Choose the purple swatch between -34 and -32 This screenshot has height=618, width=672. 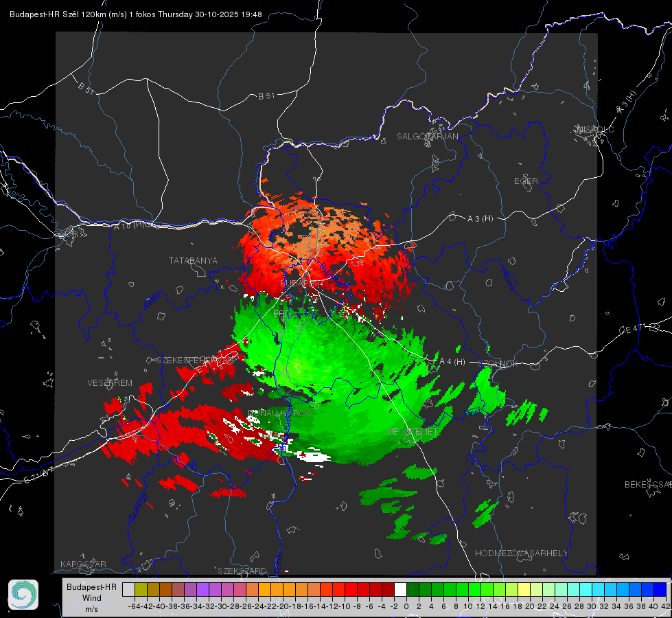(202, 589)
